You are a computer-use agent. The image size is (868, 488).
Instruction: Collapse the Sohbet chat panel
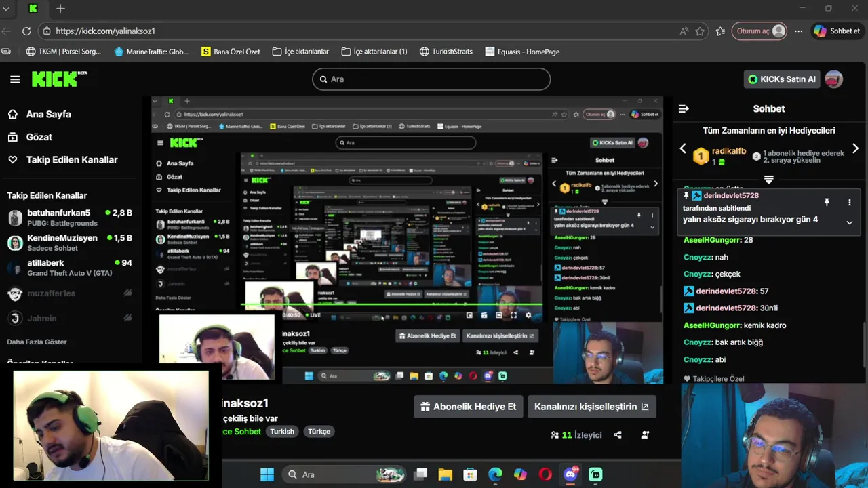click(684, 108)
